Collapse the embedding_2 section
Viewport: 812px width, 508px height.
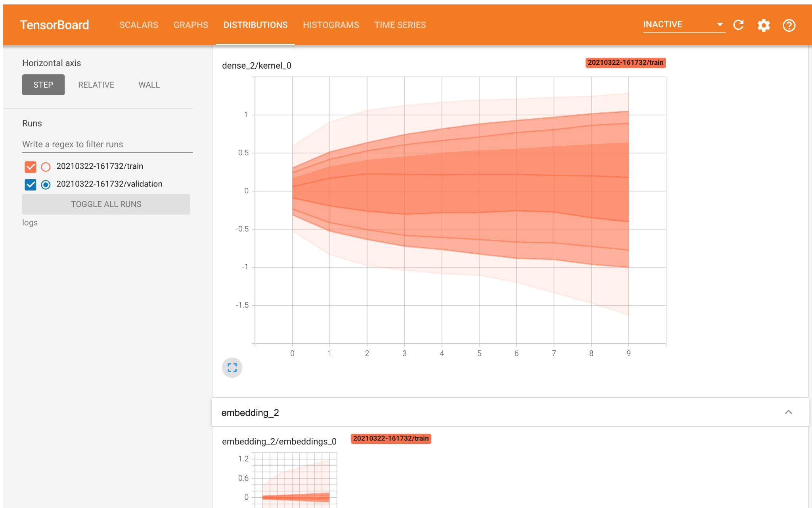(x=789, y=412)
